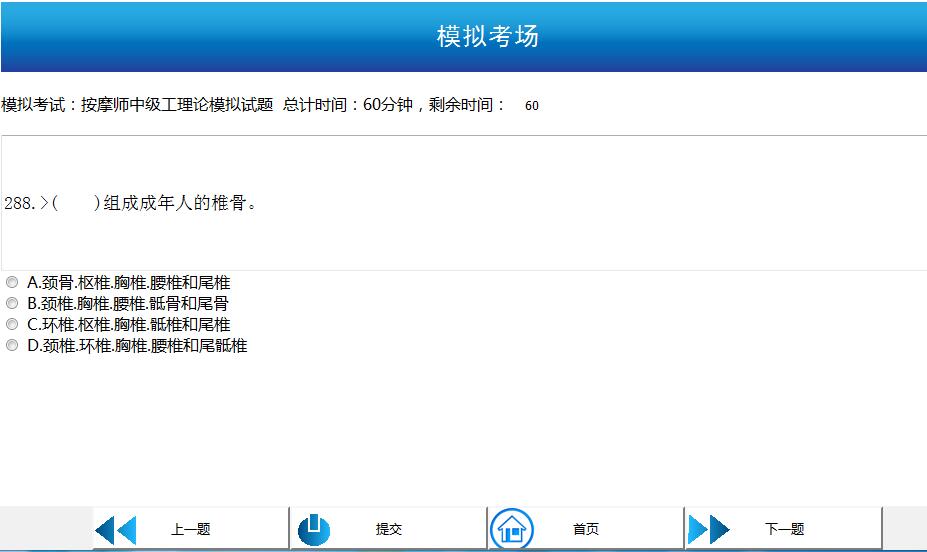This screenshot has height=552, width=927.
Task: Submit exam via the 提交 label
Action: [x=388, y=530]
